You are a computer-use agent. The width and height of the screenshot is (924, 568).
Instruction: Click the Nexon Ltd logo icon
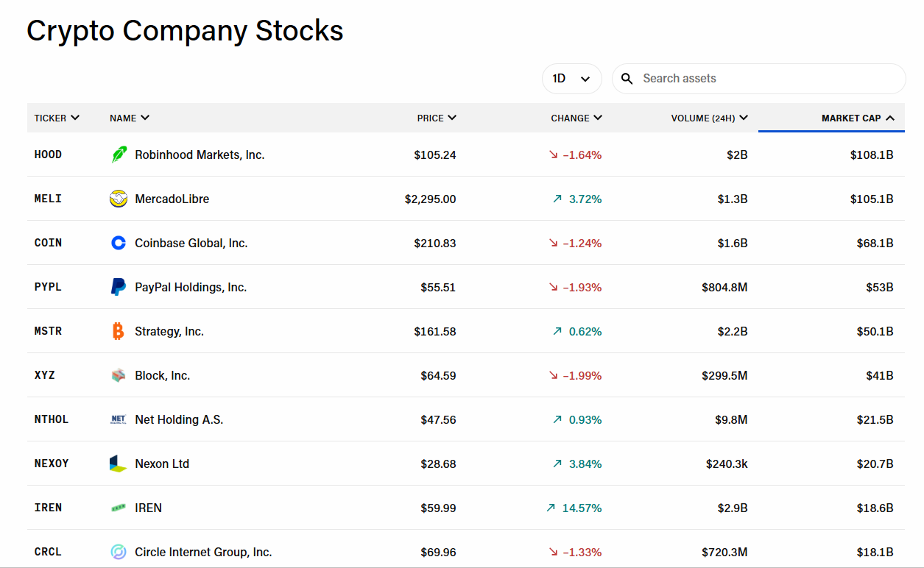tap(119, 464)
